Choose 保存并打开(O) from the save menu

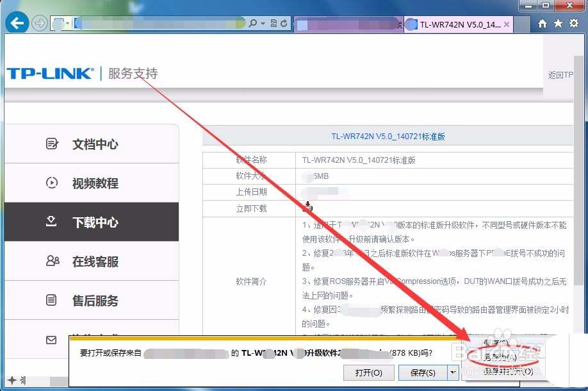click(508, 372)
